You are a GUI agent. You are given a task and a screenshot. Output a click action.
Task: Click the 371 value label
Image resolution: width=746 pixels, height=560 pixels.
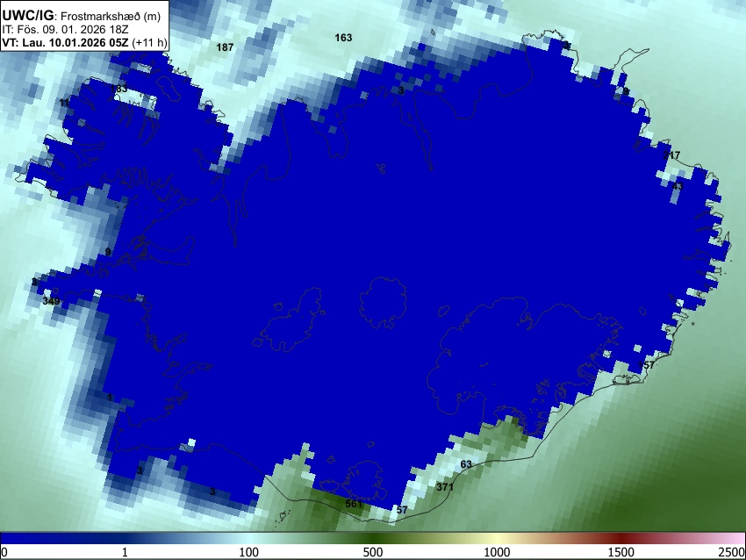(x=445, y=486)
